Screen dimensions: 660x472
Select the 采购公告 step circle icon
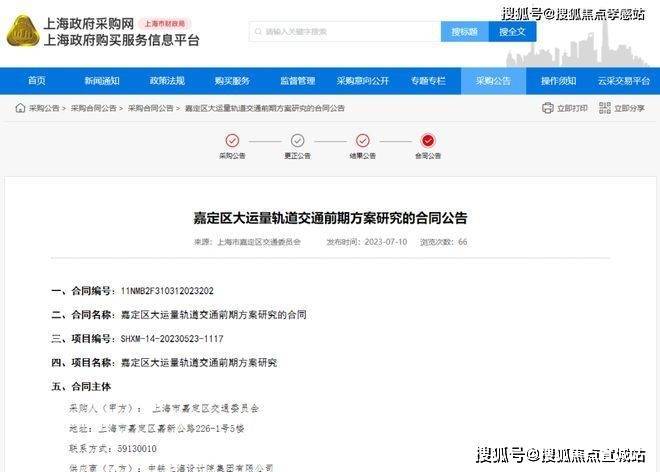[x=232, y=140]
